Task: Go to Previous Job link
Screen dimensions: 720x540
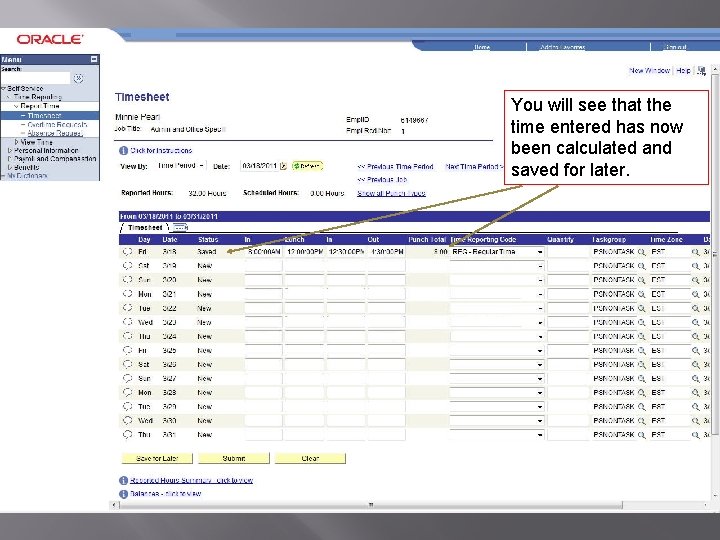Action: pos(382,180)
